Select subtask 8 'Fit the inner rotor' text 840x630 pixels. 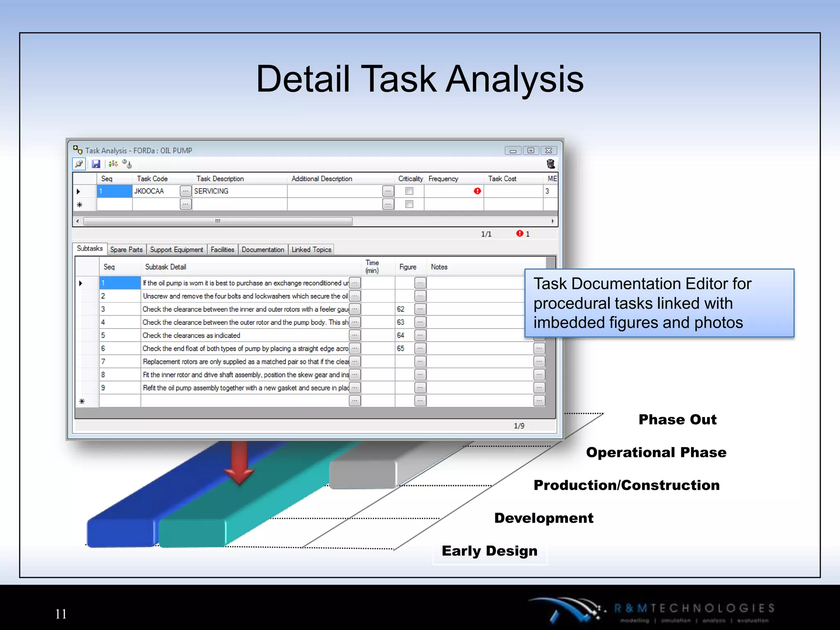(245, 375)
